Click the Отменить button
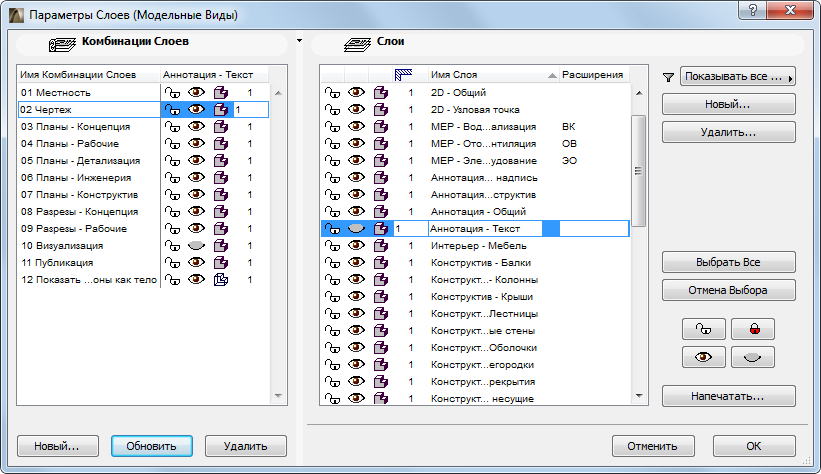 [x=653, y=446]
